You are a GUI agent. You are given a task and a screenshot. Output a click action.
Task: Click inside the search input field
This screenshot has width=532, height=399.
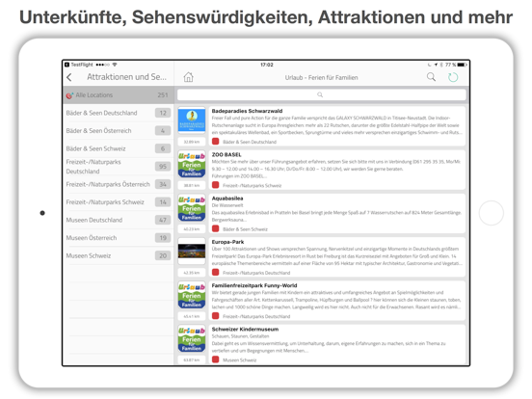[x=321, y=94]
